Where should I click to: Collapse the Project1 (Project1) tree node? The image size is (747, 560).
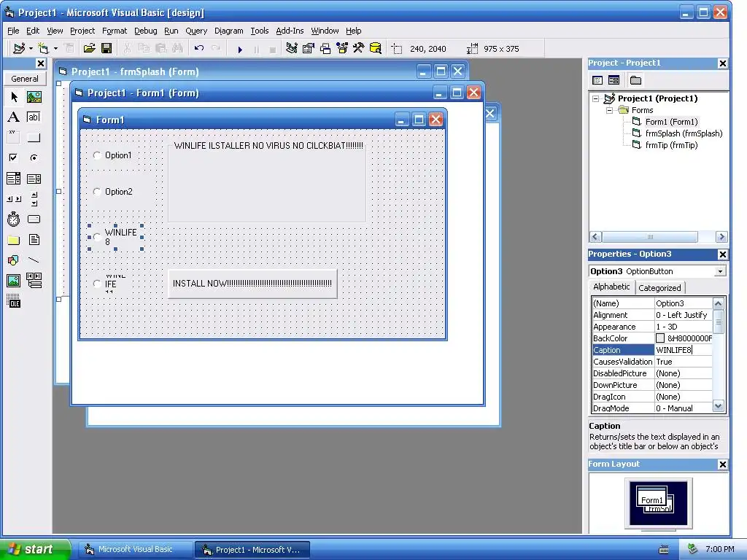coord(595,98)
